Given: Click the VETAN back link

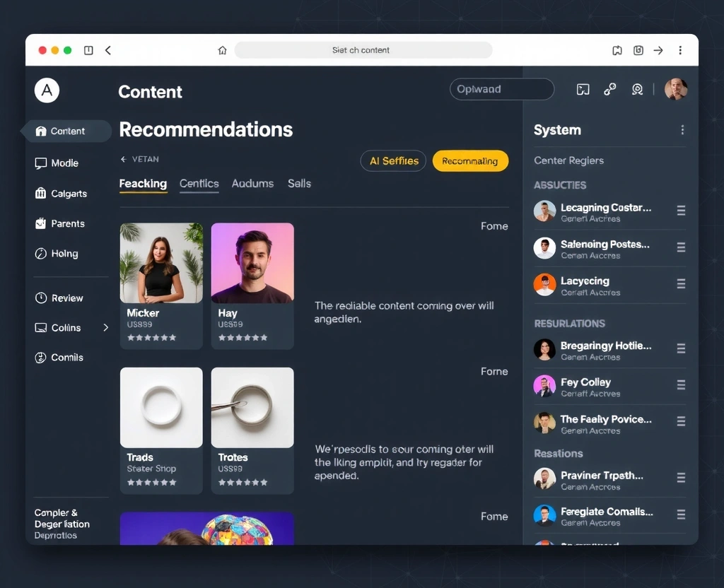Looking at the screenshot, I should point(140,160).
